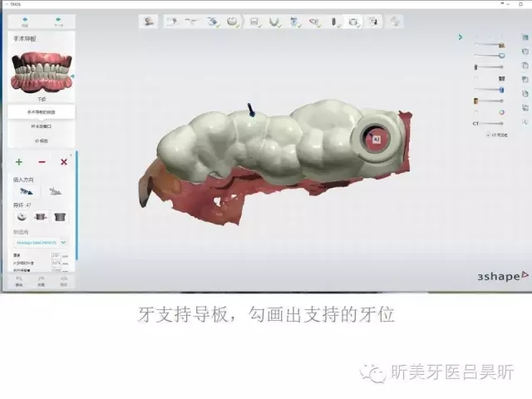Click the green plus add icon
Screen dimensions: 532x399
pos(19,161)
